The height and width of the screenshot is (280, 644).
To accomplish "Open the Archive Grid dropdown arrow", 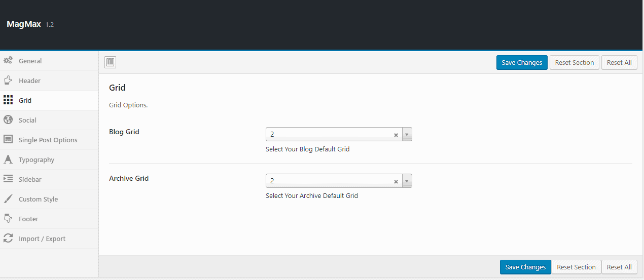I will pyautogui.click(x=407, y=181).
